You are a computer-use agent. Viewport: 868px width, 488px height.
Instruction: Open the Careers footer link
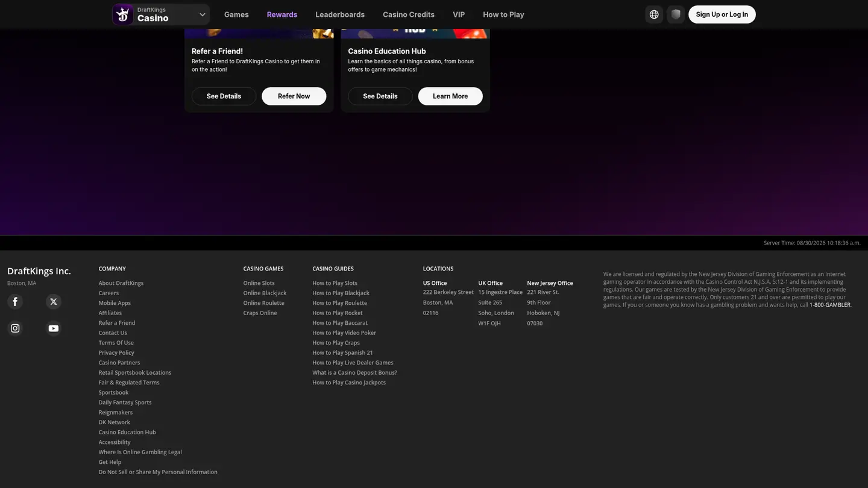(x=108, y=293)
